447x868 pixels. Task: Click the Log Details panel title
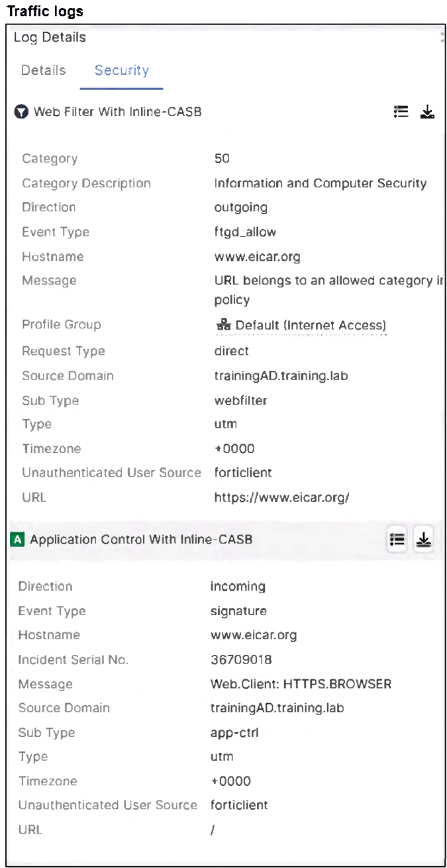tap(50, 38)
